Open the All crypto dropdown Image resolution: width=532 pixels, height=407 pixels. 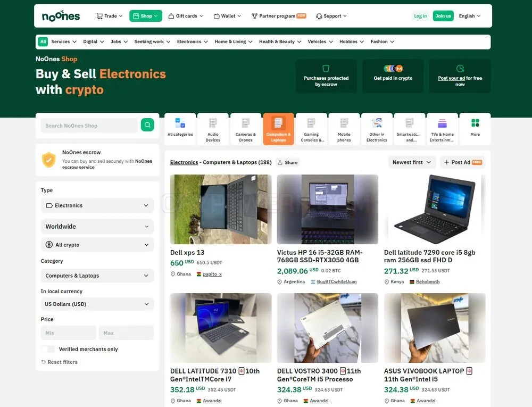tap(97, 245)
